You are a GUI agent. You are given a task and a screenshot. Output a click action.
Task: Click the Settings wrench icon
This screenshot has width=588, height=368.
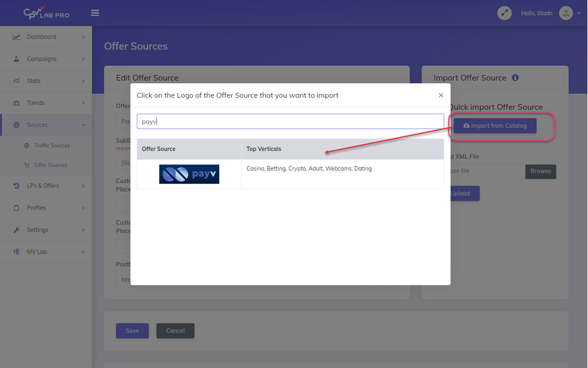point(16,230)
